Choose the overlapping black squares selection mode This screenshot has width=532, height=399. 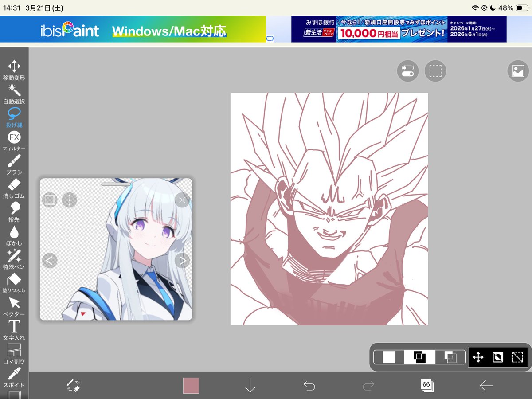point(419,357)
